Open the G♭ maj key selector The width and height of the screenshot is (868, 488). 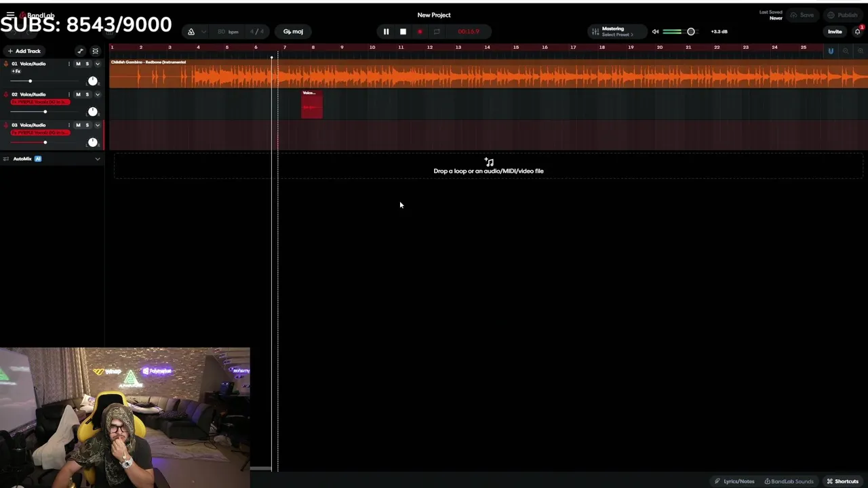293,32
